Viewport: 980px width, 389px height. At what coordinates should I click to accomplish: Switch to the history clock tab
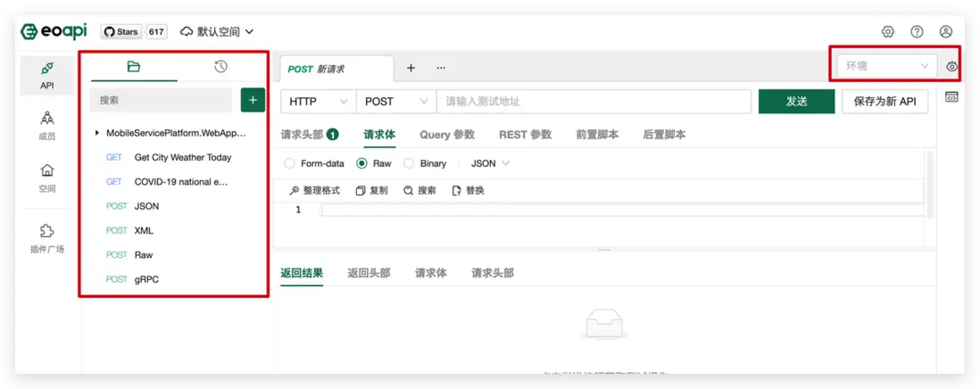click(220, 67)
